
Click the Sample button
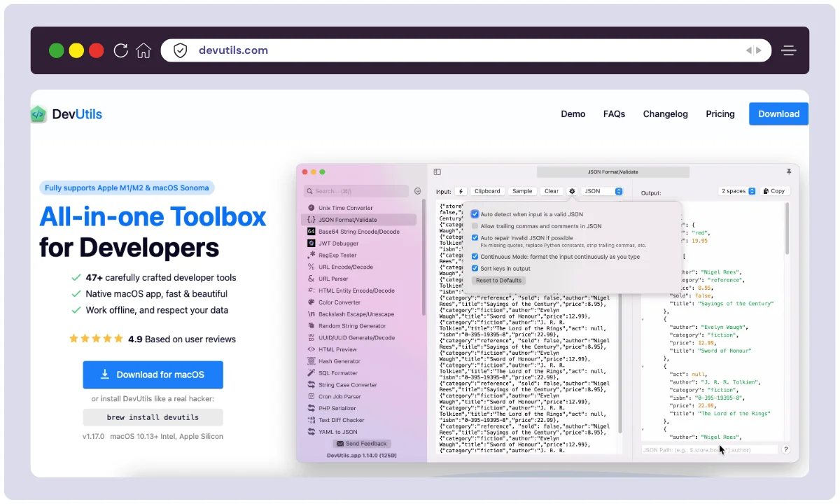pos(522,191)
